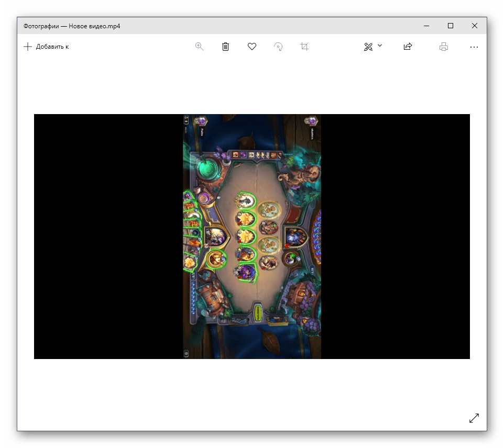Click the edit and create pencil icon
Image resolution: width=504 pixels, height=448 pixels.
point(368,47)
